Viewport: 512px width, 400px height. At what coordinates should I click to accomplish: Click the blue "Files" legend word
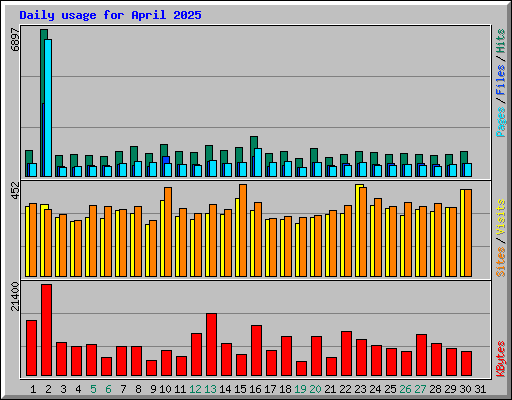[501, 80]
